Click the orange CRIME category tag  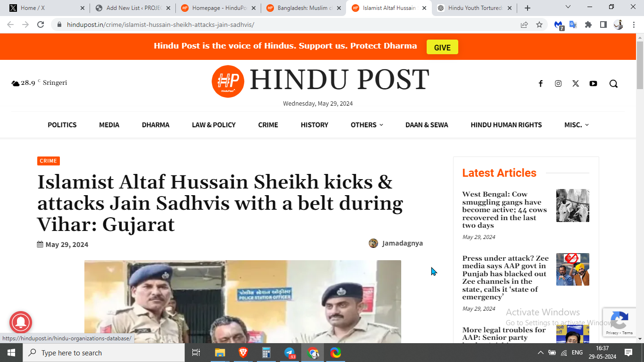pyautogui.click(x=49, y=161)
